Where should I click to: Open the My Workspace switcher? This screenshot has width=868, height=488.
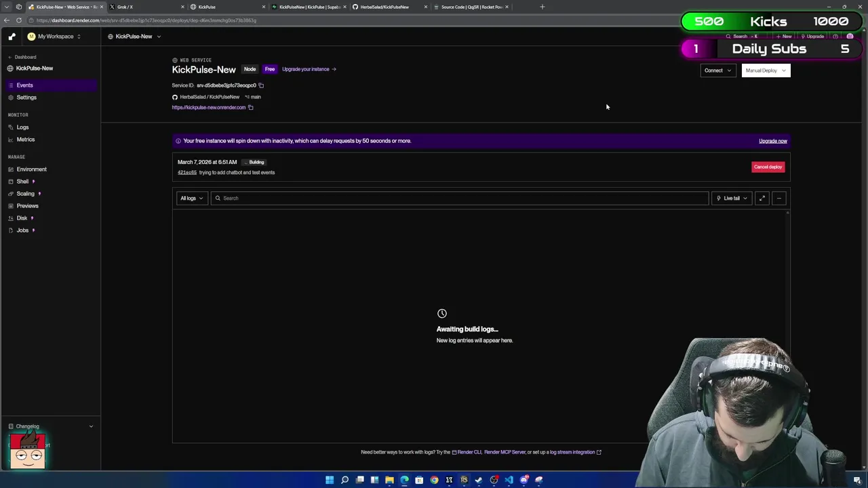(x=54, y=37)
